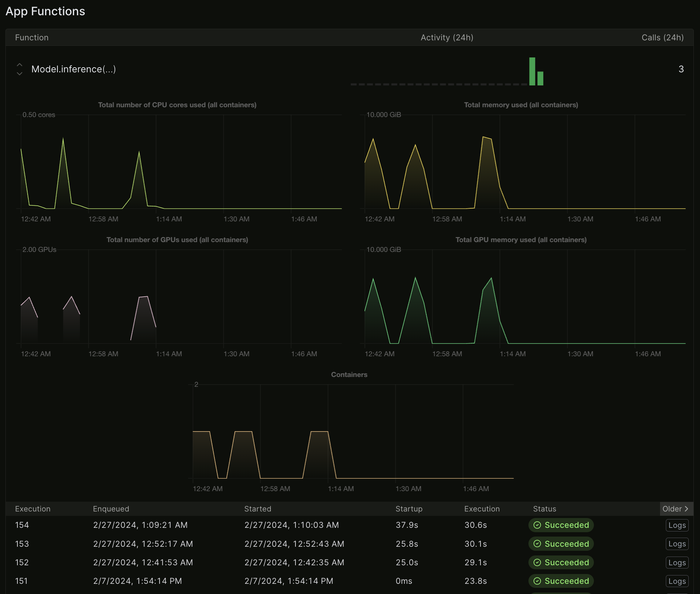Select the Function column header

coord(32,37)
